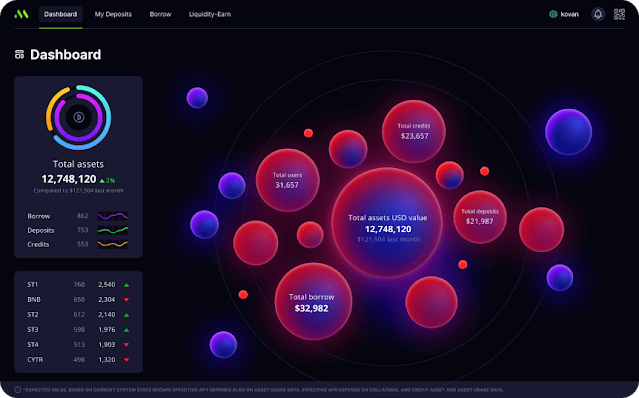Click the red down arrow in CYTR row
This screenshot has height=398, width=639.
126,360
